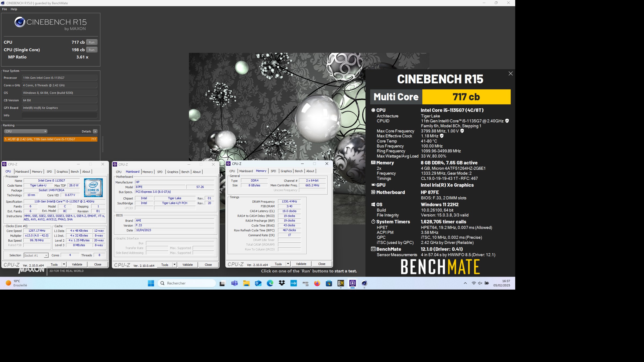
Task: Click the Intel Core i5 logo badge
Action: click(93, 188)
